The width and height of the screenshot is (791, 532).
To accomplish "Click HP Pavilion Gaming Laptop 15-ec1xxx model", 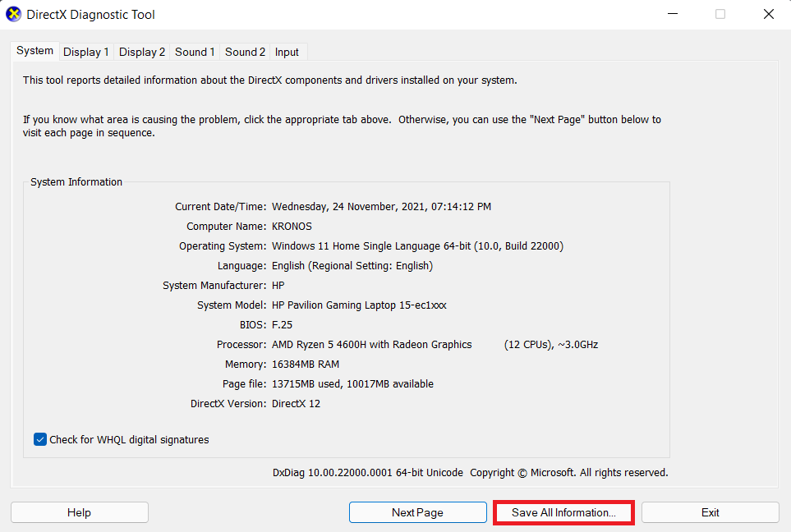I will tap(359, 305).
